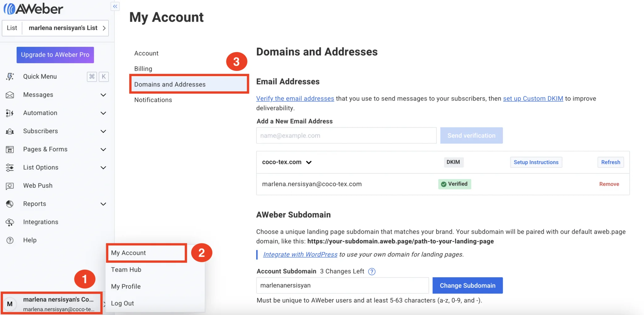Select Log Out in the profile menu

[x=122, y=303]
